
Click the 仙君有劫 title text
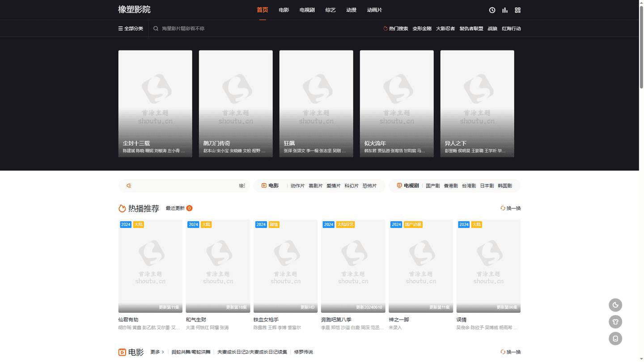pos(128,320)
